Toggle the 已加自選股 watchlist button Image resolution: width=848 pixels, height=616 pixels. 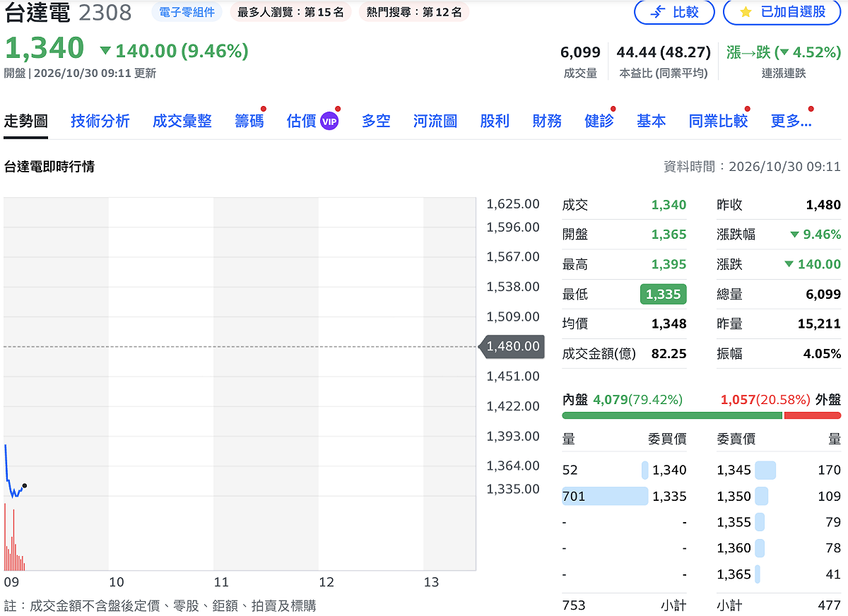coord(782,12)
